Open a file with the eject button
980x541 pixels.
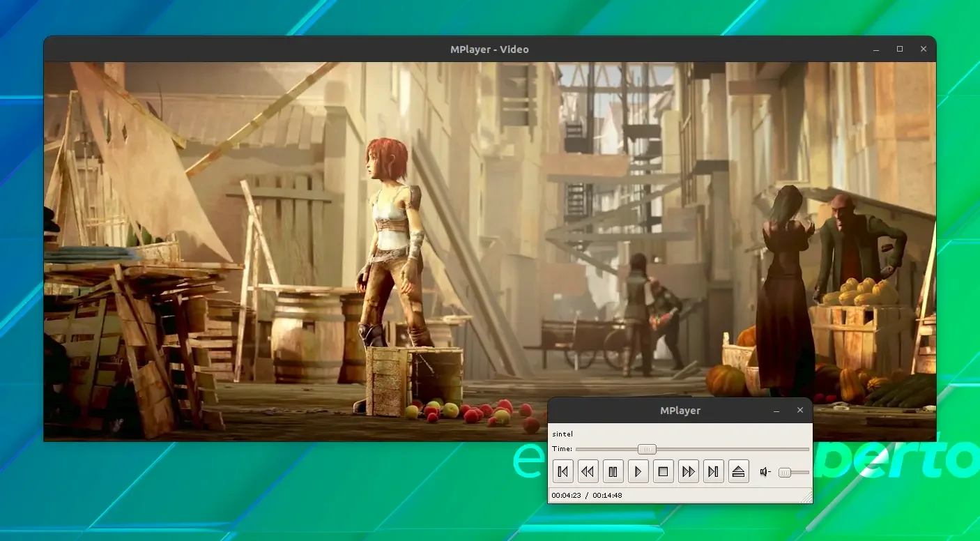click(x=739, y=472)
